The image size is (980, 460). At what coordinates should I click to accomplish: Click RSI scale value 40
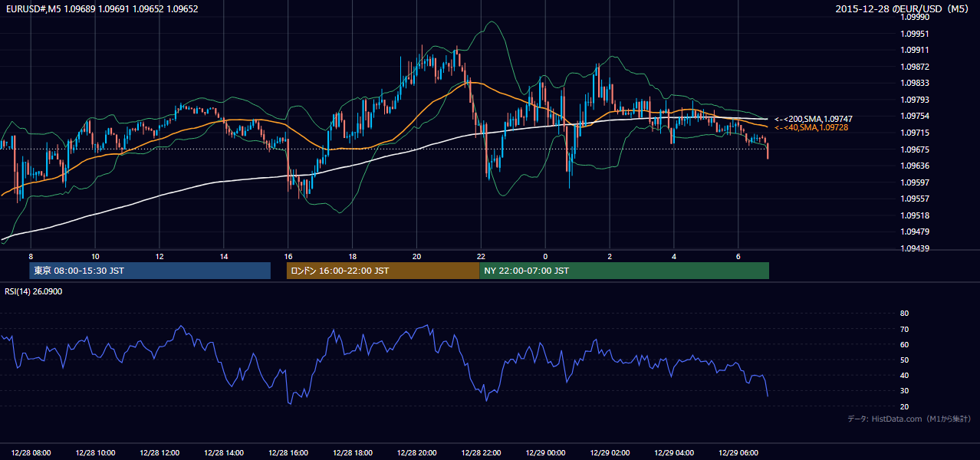904,375
